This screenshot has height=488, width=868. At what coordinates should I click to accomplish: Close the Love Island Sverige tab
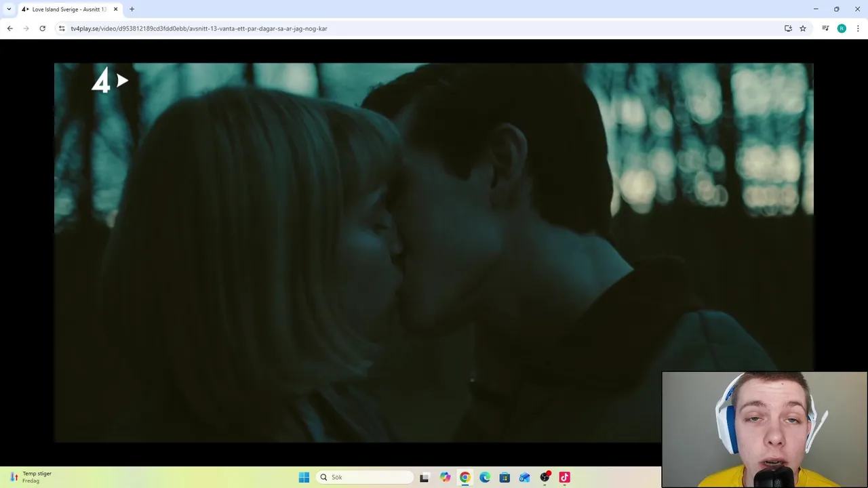(115, 9)
